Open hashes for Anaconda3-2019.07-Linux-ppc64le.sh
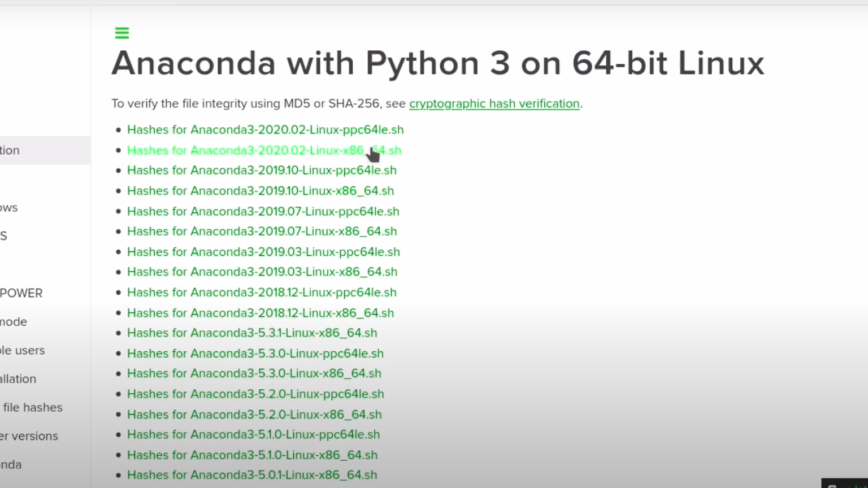 point(263,211)
